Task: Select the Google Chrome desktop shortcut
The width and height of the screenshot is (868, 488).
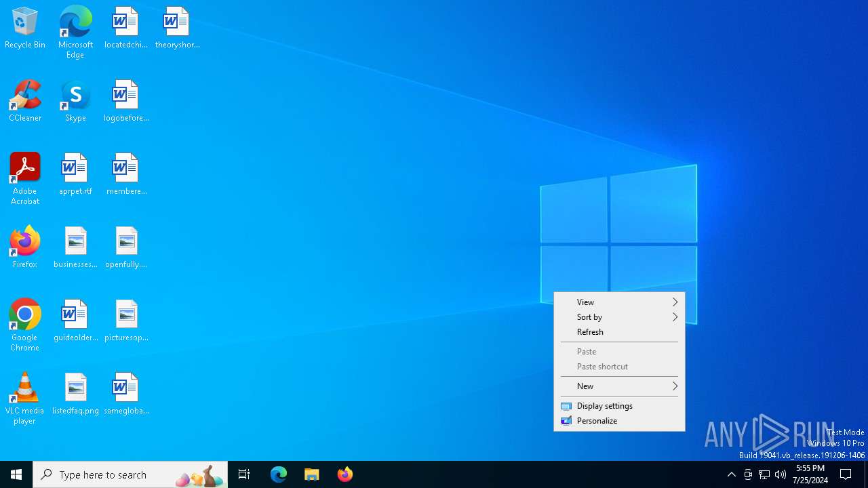Action: (x=25, y=325)
